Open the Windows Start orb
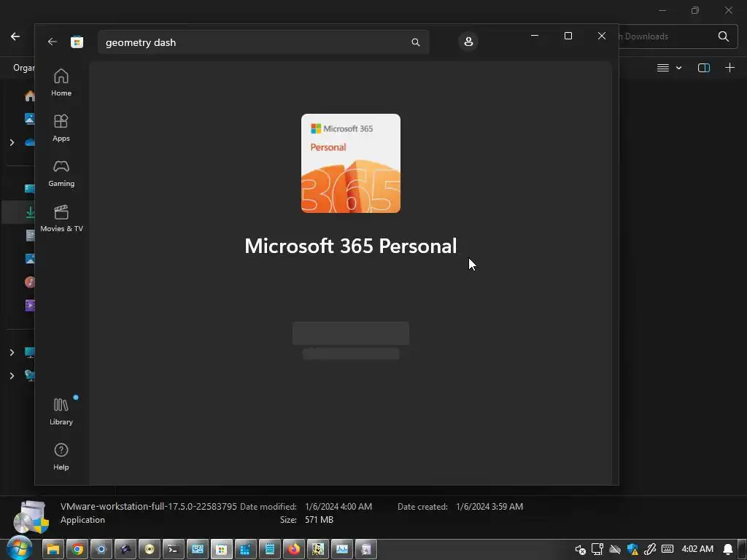This screenshot has width=747, height=560. (20, 548)
